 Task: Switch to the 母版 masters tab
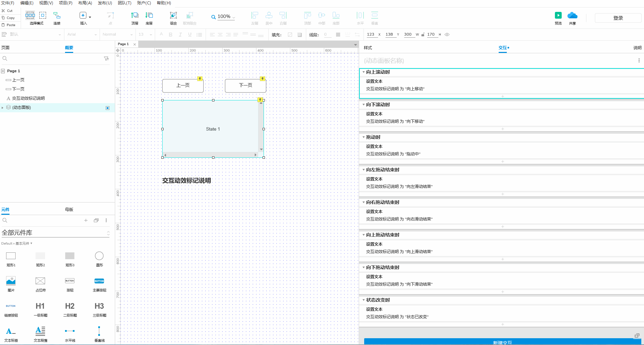tap(69, 210)
